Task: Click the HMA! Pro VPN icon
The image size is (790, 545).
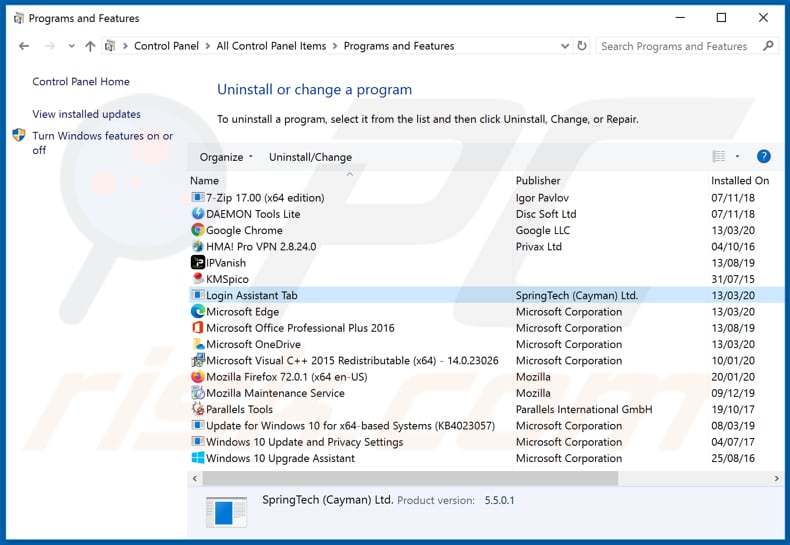Action: (198, 246)
